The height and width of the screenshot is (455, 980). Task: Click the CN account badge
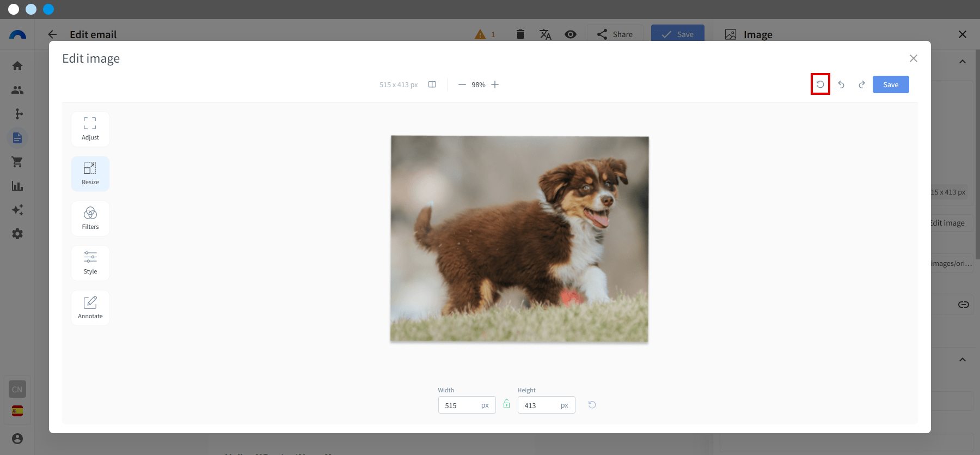17,389
